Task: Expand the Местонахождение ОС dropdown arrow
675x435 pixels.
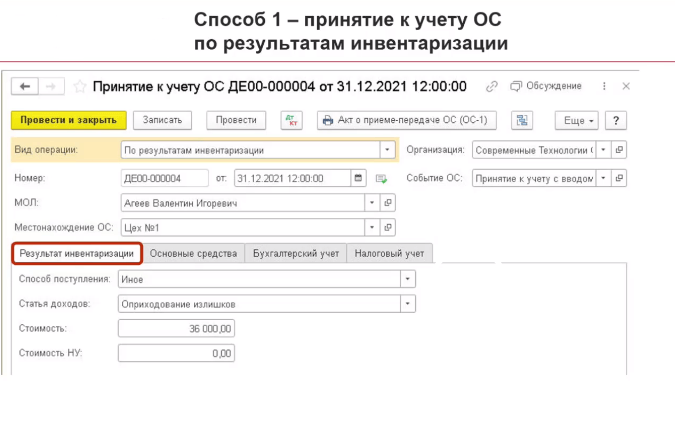Action: click(x=372, y=227)
